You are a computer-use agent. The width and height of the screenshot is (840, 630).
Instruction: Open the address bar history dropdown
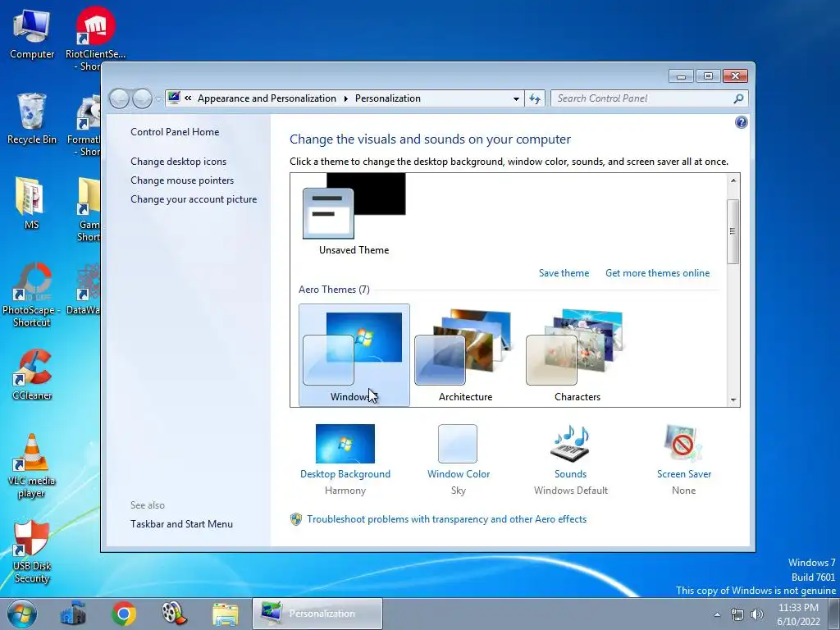516,98
